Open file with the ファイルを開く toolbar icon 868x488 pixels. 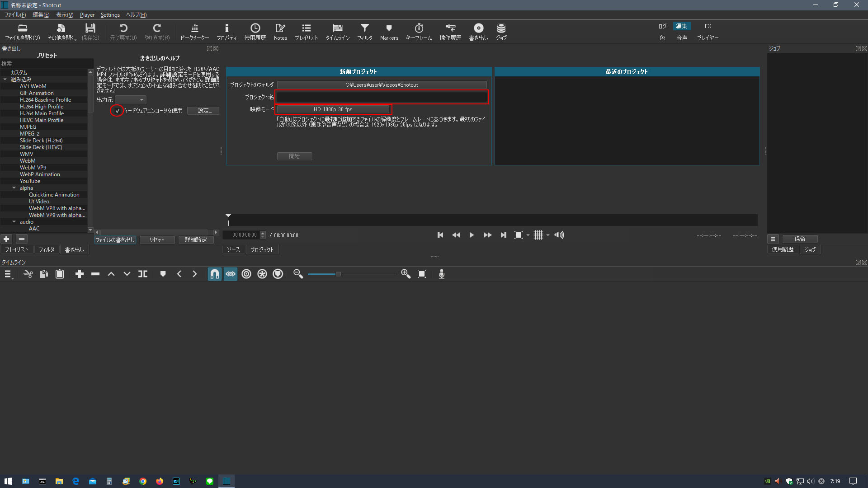coord(22,32)
